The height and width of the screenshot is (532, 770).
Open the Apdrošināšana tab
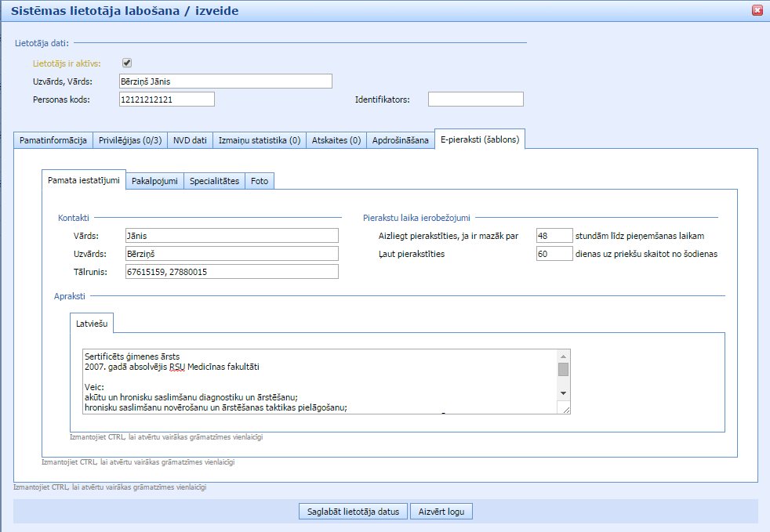point(401,140)
